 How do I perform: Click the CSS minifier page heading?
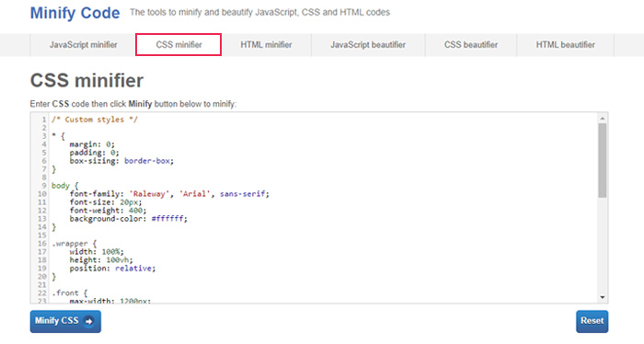click(86, 80)
